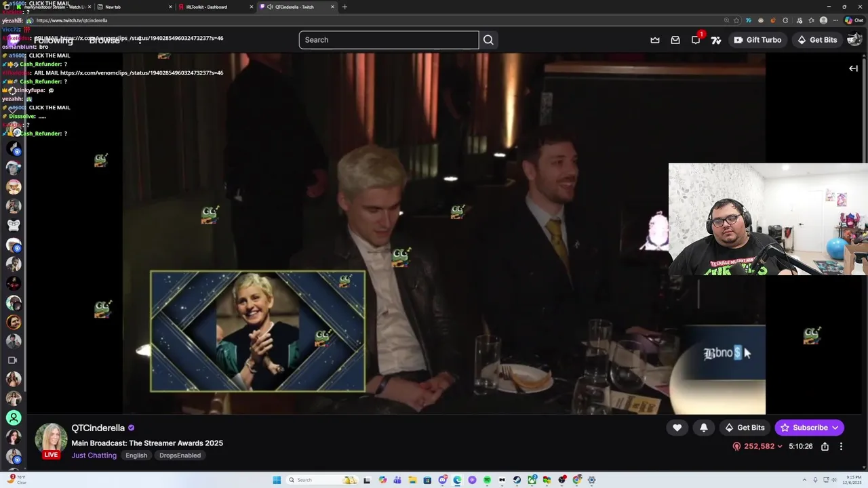Open a new browser tab with plus
This screenshot has width=868, height=488.
point(344,7)
